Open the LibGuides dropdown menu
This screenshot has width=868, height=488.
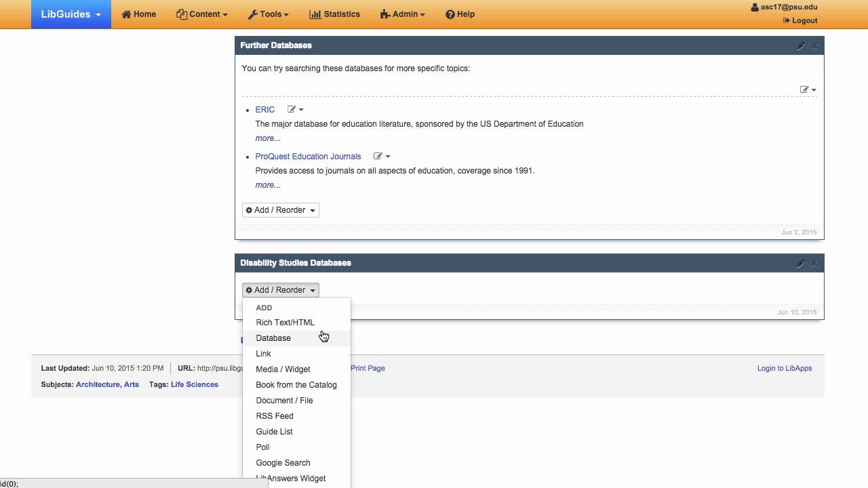tap(71, 14)
